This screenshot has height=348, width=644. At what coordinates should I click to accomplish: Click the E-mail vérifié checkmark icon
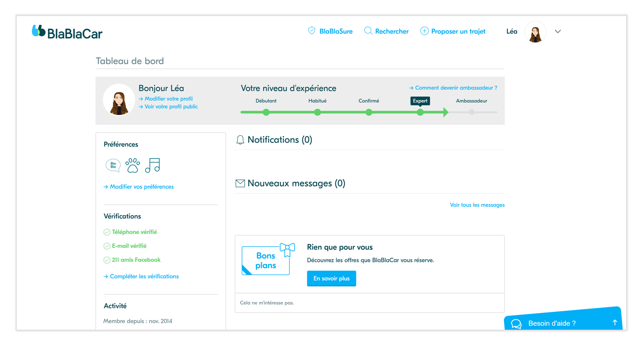107,246
